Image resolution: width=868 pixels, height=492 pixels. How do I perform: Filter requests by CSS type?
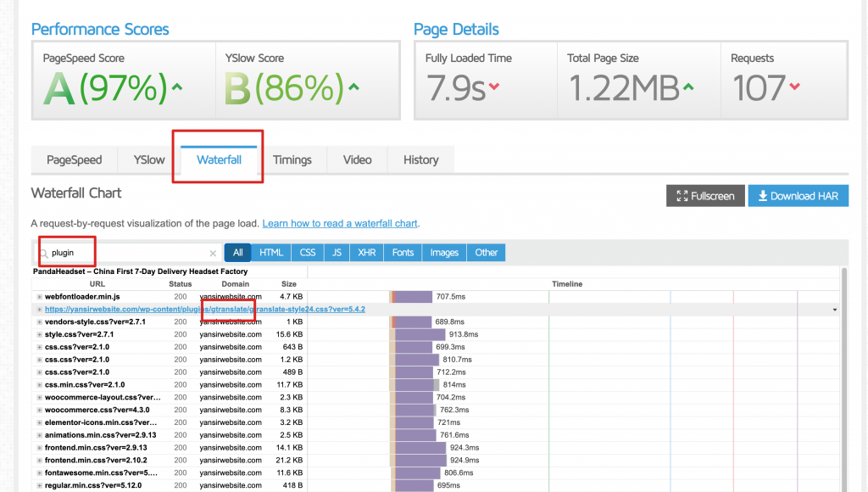(x=308, y=252)
